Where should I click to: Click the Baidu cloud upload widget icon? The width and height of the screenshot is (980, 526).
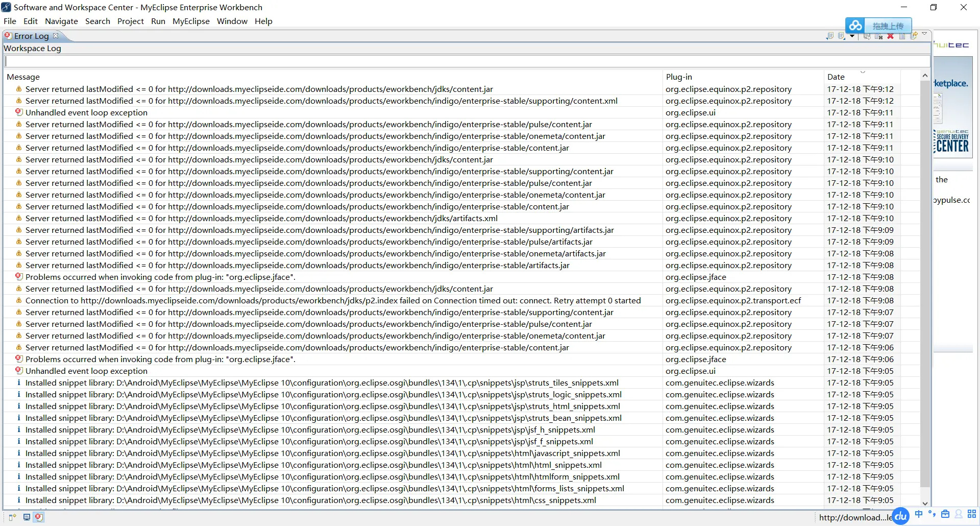coord(856,26)
